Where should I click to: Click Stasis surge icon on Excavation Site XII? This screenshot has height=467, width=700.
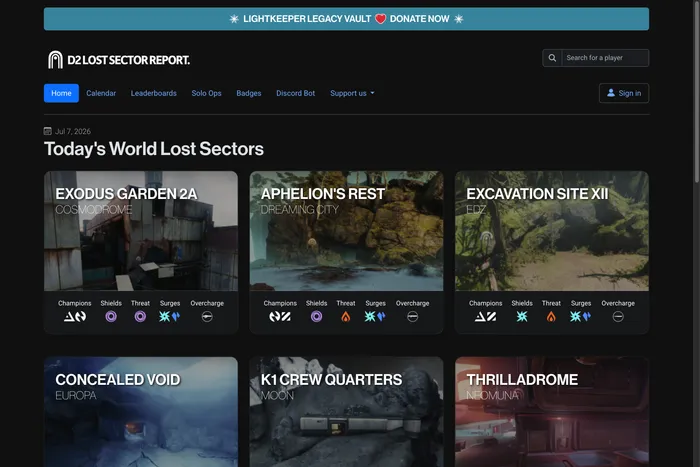click(x=587, y=317)
